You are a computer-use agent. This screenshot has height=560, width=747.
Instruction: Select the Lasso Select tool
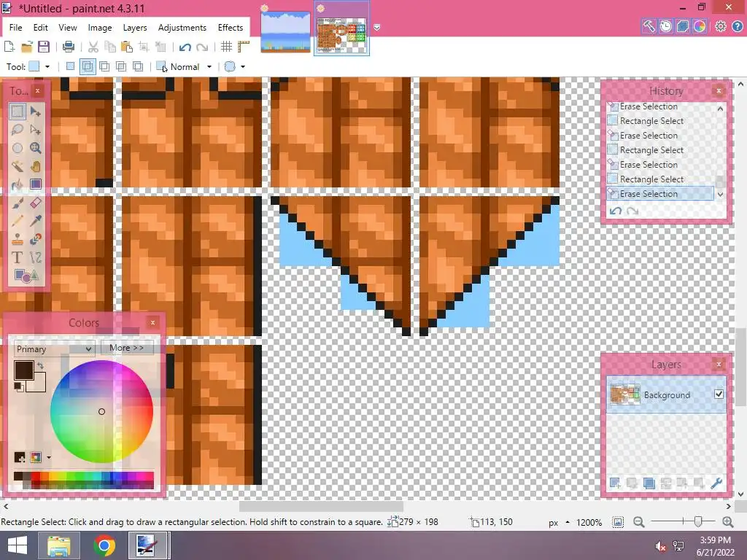(x=18, y=130)
